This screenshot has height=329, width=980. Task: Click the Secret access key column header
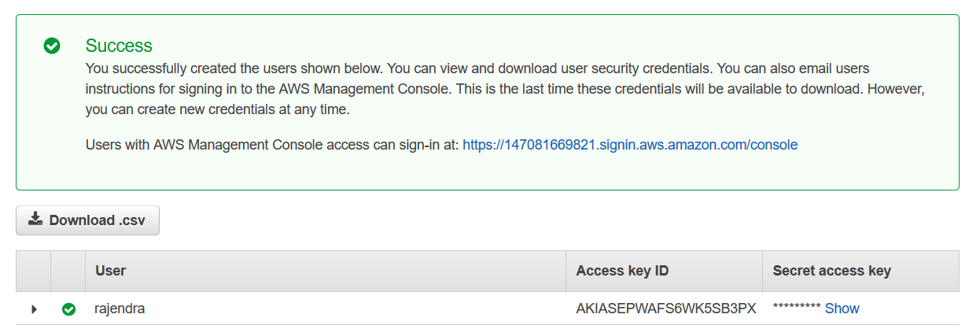(x=831, y=271)
